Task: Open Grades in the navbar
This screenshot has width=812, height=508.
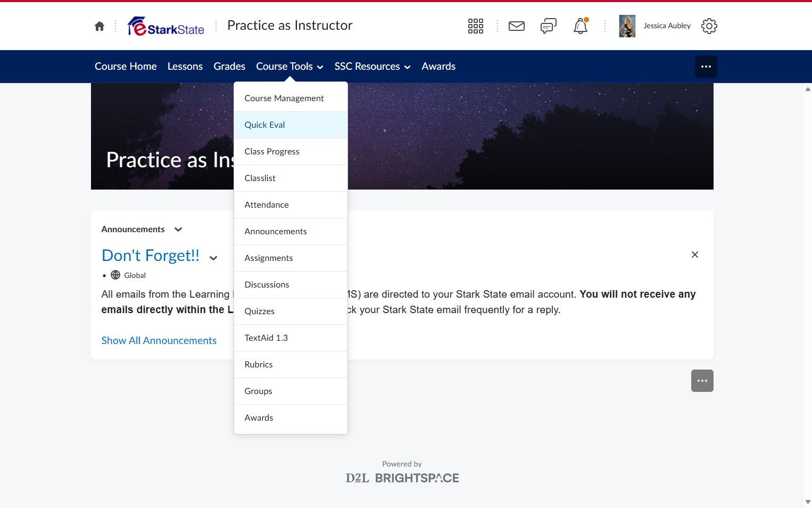Action: tap(229, 67)
